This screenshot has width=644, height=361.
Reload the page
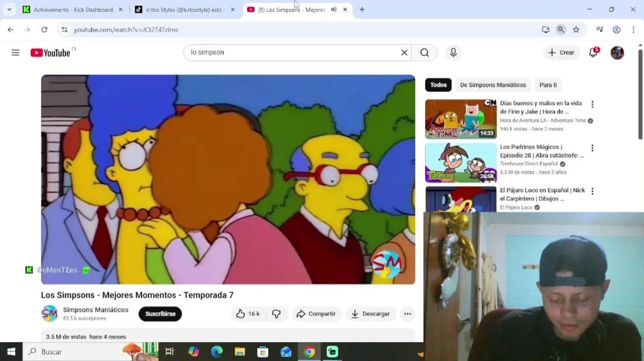(44, 30)
